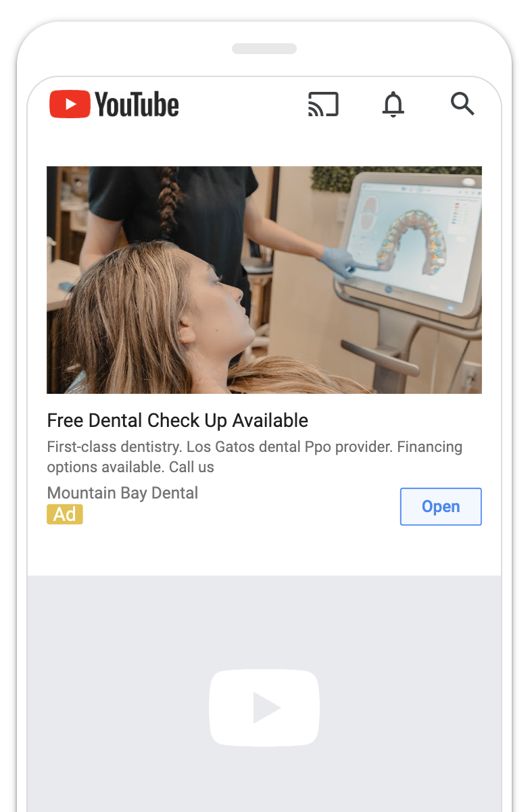Tap the phone speaker pill at top
The height and width of the screenshot is (812, 530).
(x=264, y=49)
